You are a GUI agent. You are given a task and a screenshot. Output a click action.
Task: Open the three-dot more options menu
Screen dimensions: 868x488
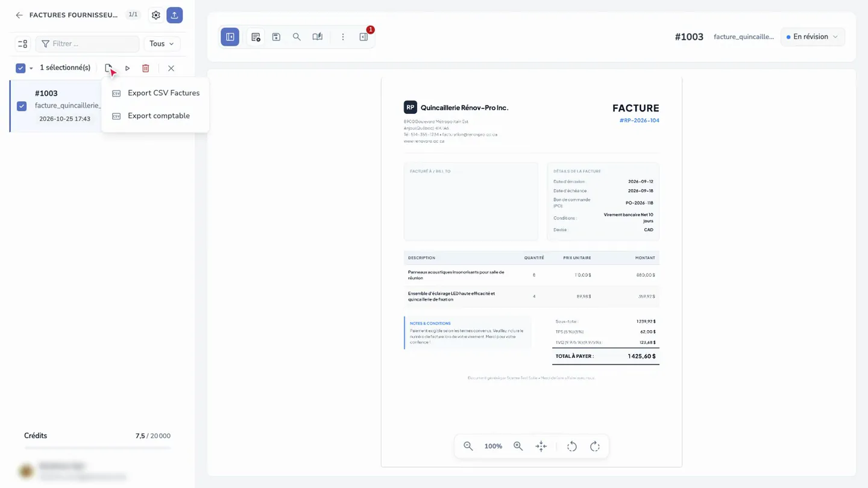click(343, 37)
